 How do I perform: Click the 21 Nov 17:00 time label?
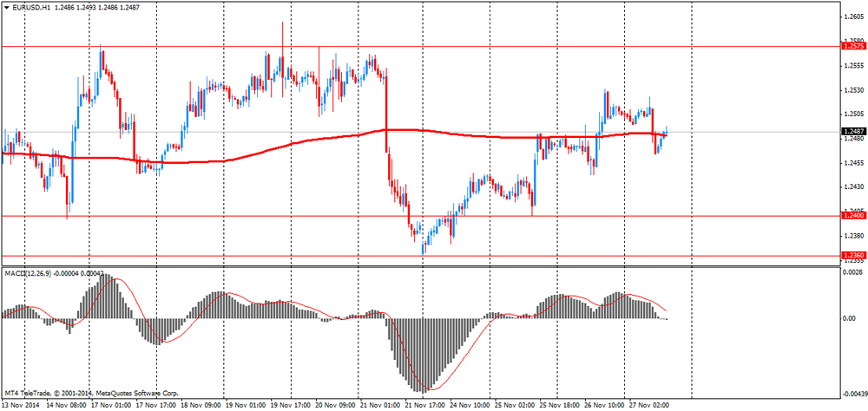coord(424,404)
